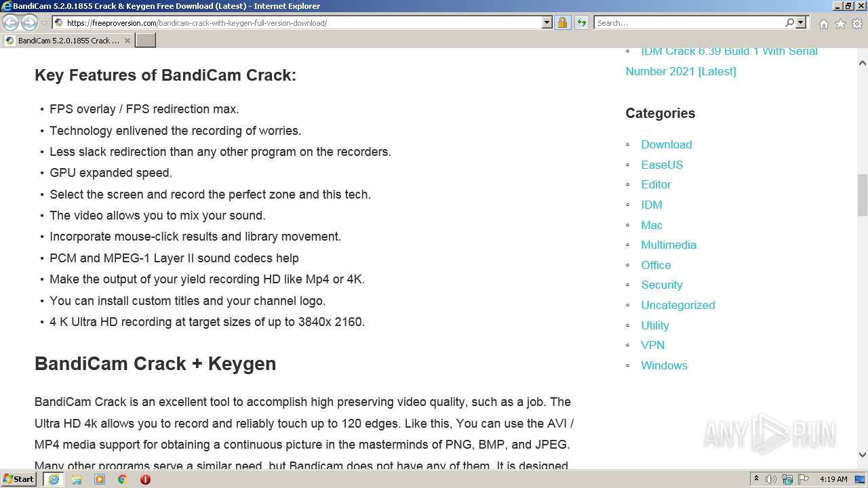
Task: Click the Home icon
Action: pos(823,24)
